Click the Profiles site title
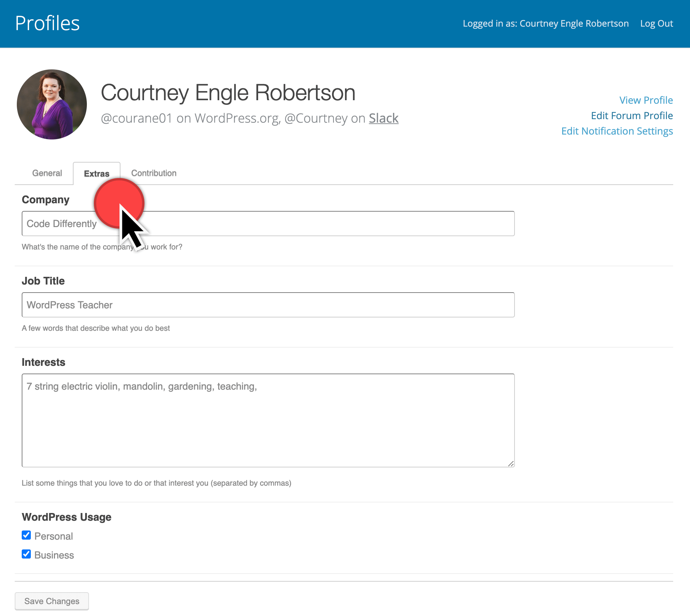This screenshot has height=616, width=690. (47, 23)
